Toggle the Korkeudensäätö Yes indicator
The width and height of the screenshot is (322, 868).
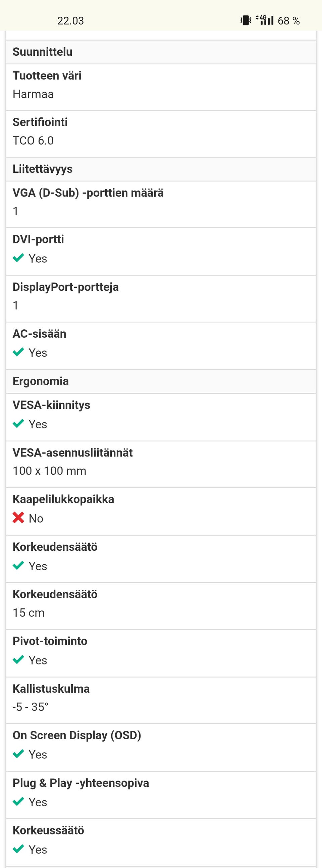[x=18, y=566]
